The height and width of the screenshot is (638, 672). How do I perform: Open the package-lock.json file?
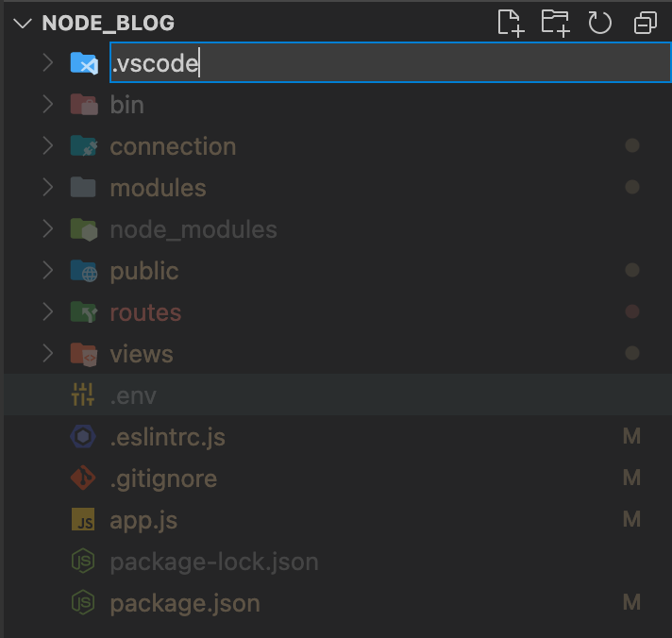(213, 562)
